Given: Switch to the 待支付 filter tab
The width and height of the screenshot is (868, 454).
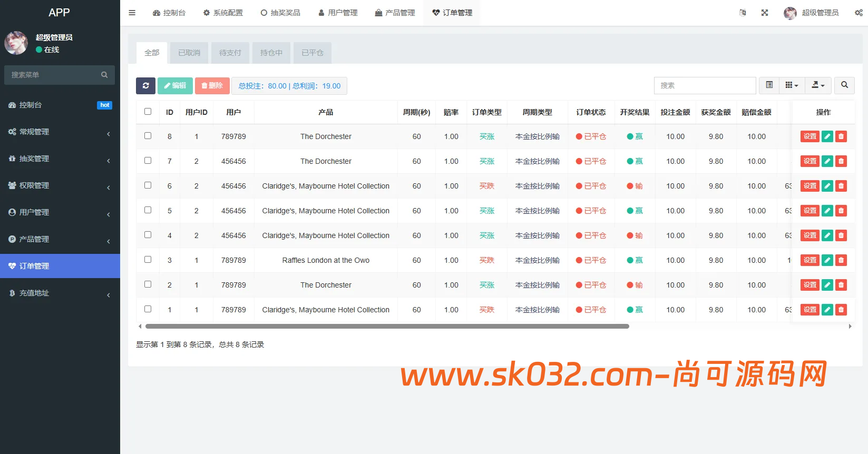Looking at the screenshot, I should 230,53.
